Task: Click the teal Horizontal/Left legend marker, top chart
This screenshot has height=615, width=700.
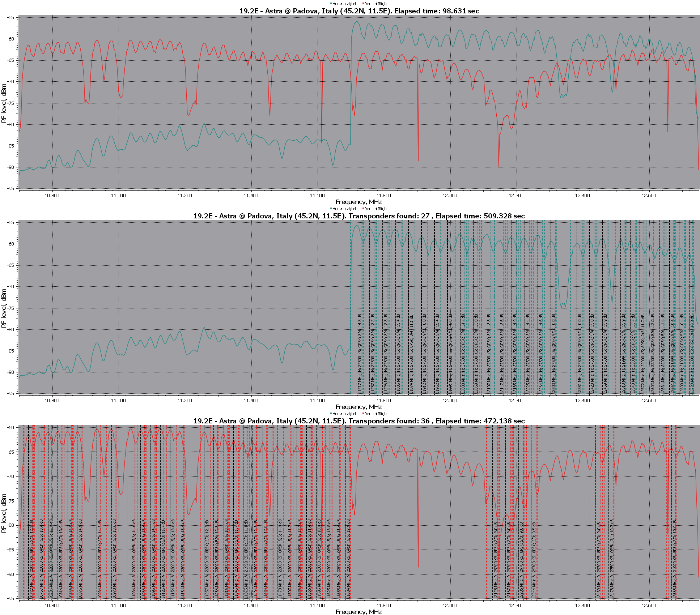Action: click(331, 4)
